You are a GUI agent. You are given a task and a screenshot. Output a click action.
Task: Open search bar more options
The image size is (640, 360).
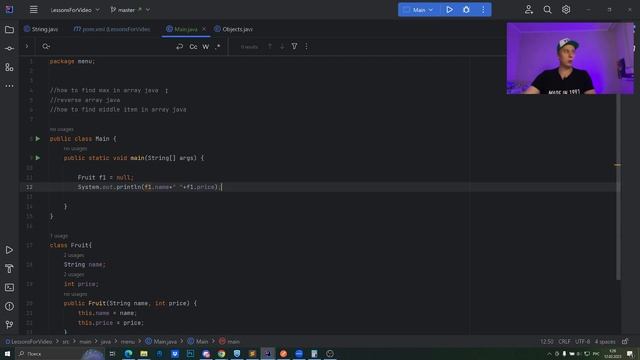(307, 47)
